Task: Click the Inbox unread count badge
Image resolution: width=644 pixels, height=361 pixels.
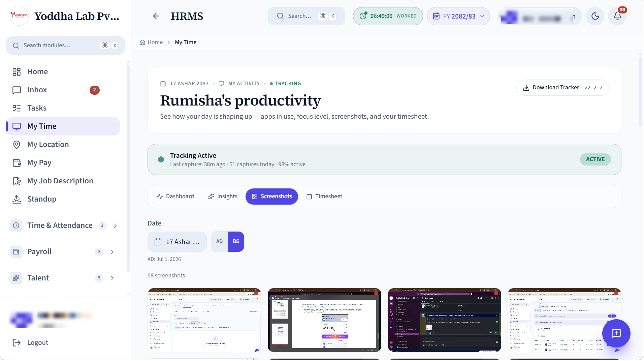Action: [x=95, y=90]
